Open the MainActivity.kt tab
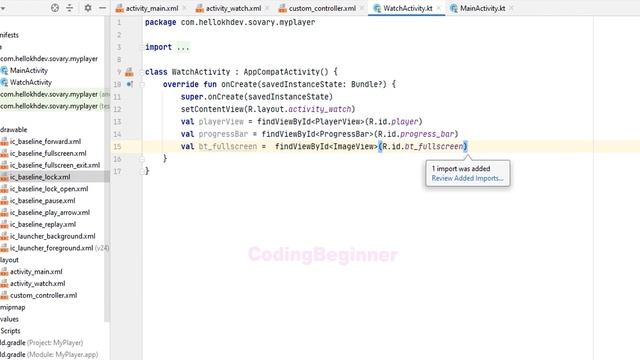Image resolution: width=640 pixels, height=360 pixels. click(482, 8)
